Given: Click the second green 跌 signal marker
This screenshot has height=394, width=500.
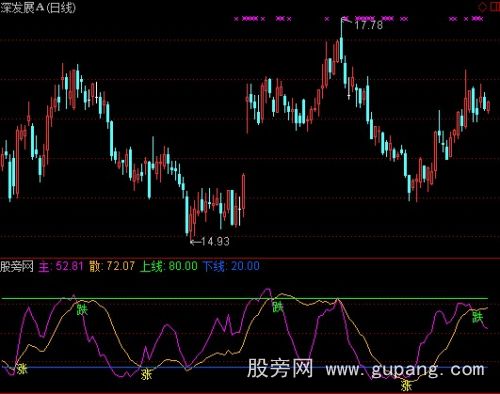Looking at the screenshot, I should tap(278, 307).
